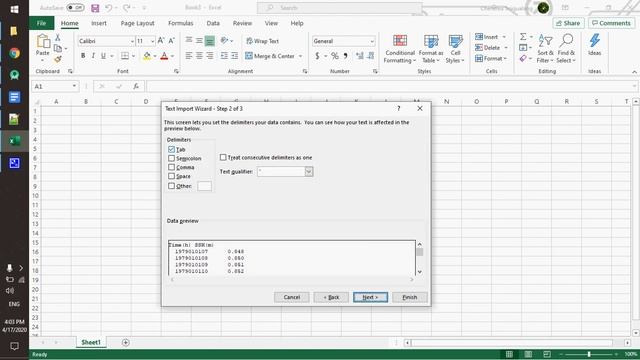
Task: Switch to the Page Layout tab
Action: click(x=138, y=23)
